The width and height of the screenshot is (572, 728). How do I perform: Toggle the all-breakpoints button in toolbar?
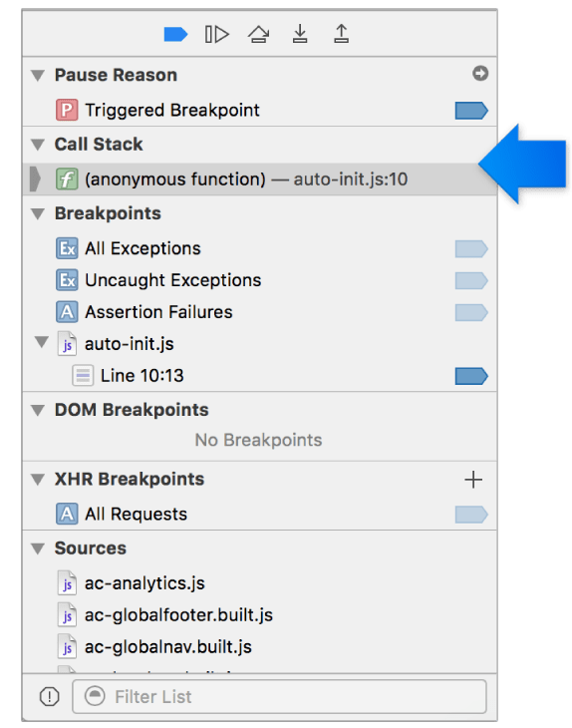pos(175,34)
